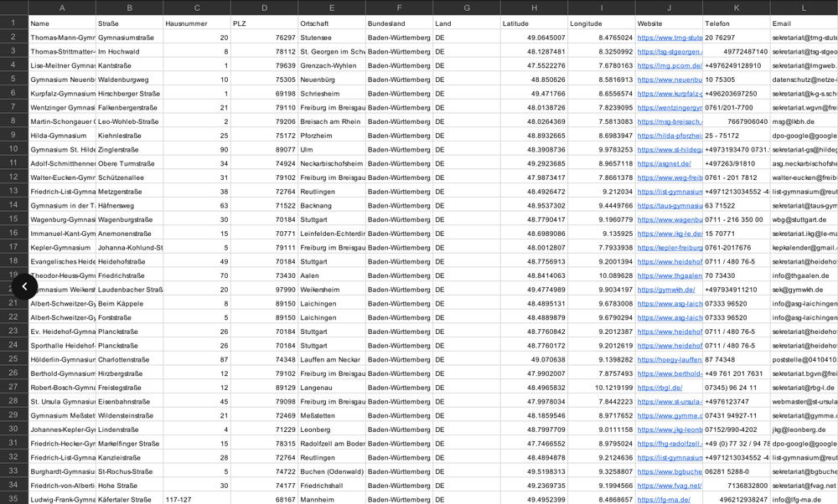Click the round back arrow button
This screenshot has width=838, height=504.
click(24, 286)
